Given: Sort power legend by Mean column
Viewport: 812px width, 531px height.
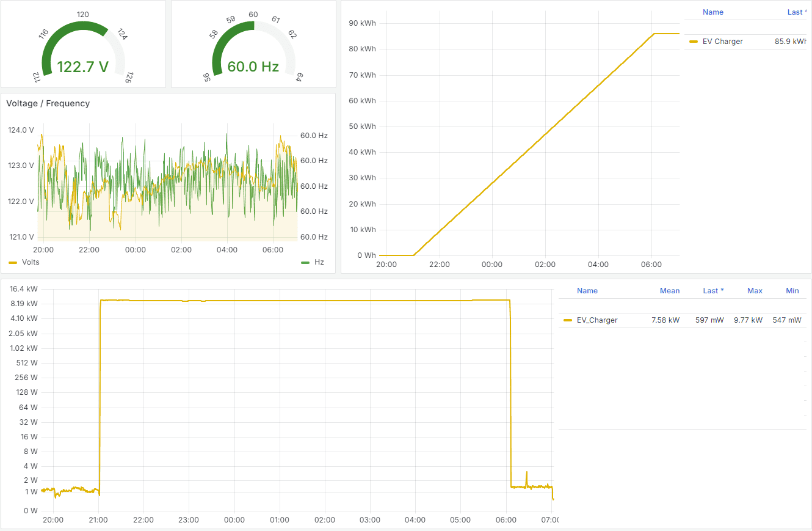Looking at the screenshot, I should coord(669,291).
